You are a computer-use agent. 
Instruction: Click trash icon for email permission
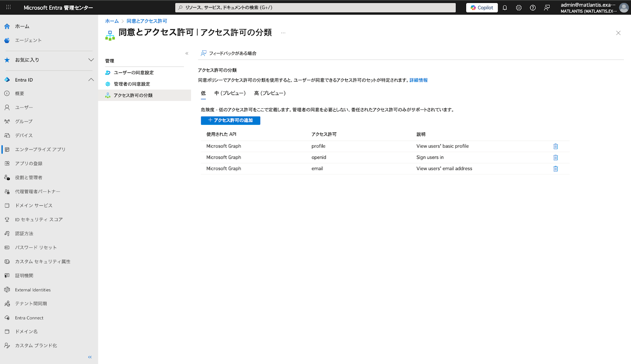click(x=555, y=169)
